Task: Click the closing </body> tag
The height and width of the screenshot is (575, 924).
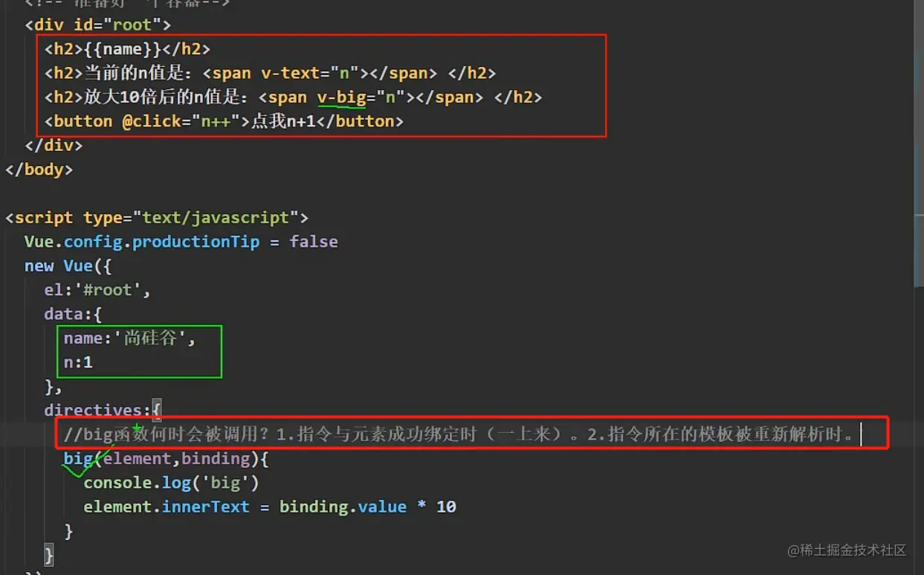Action: point(39,169)
